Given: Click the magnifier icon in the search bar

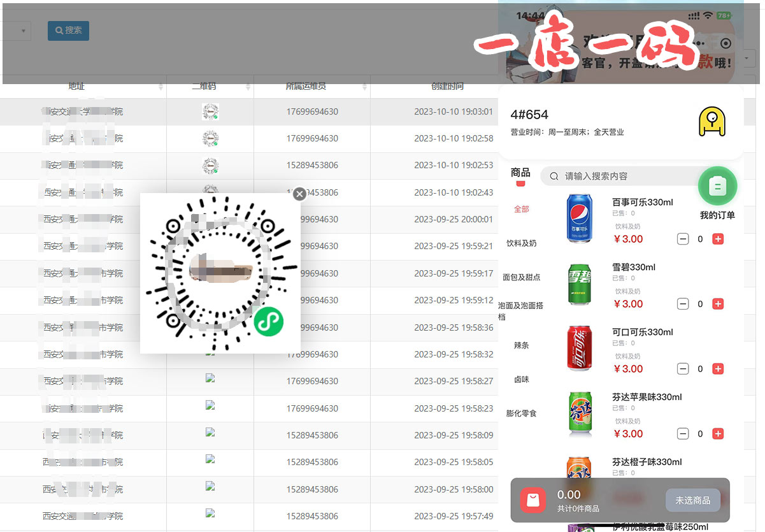Looking at the screenshot, I should pyautogui.click(x=553, y=176).
